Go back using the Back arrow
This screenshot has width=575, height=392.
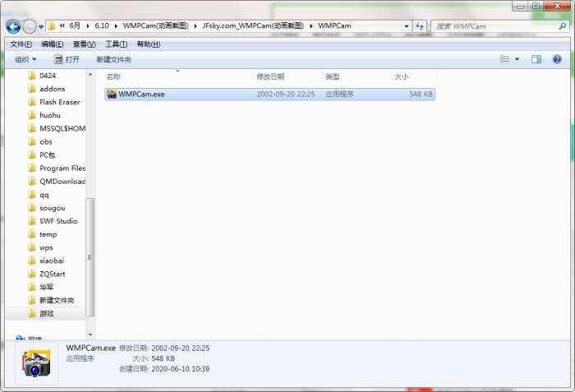pos(13,26)
